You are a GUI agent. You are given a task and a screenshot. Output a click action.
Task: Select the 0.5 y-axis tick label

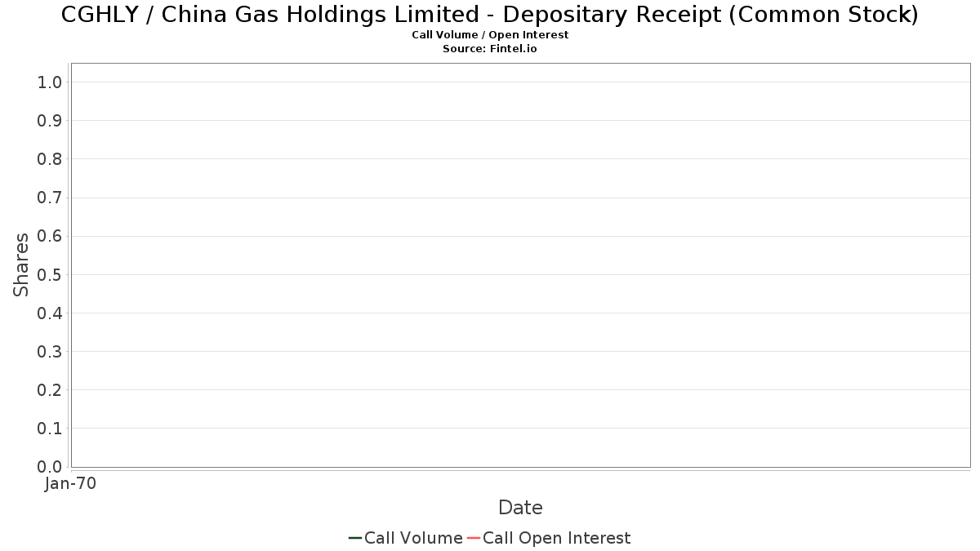click(50, 274)
